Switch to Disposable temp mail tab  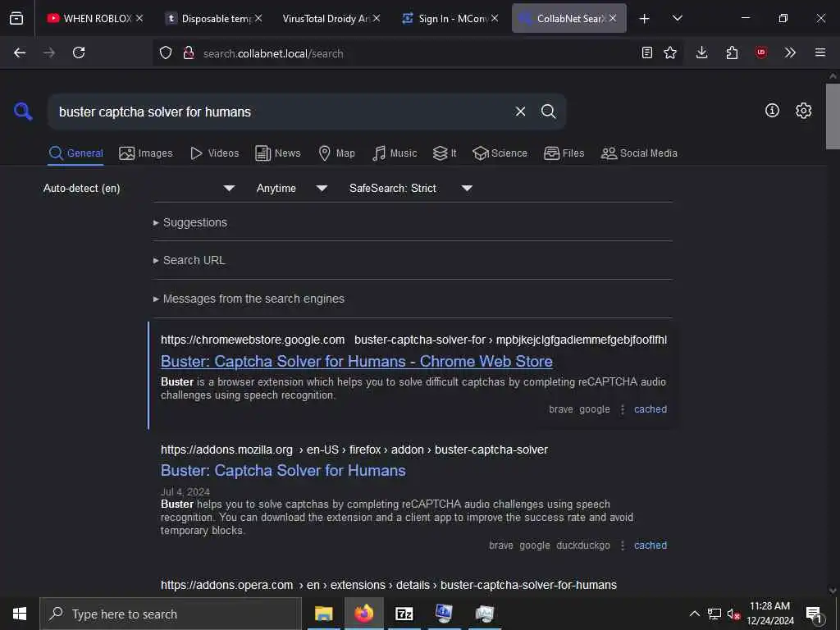213,18
